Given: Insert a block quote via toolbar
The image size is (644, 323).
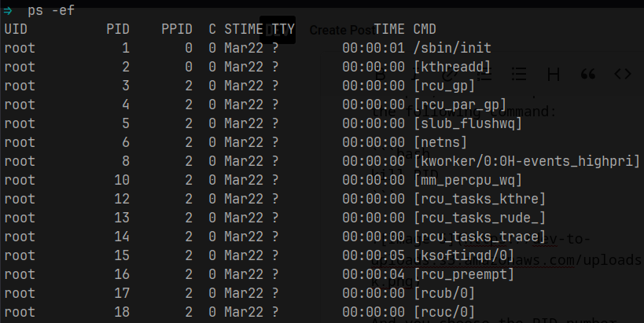Looking at the screenshot, I should [587, 74].
